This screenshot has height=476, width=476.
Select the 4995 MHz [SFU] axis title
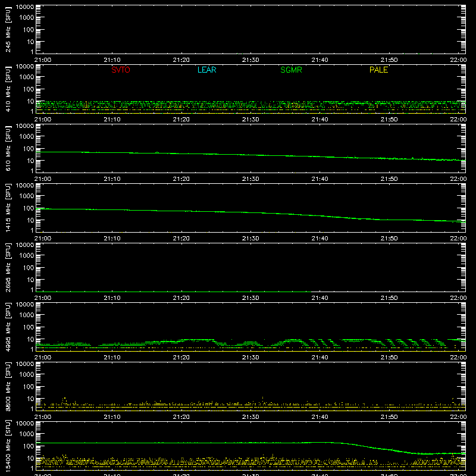[8, 327]
